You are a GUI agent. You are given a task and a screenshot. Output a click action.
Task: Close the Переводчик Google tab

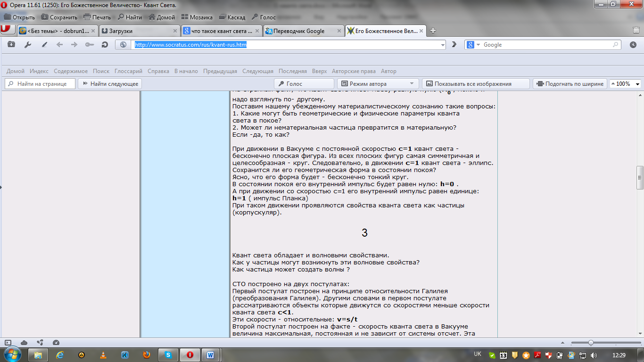click(339, 31)
